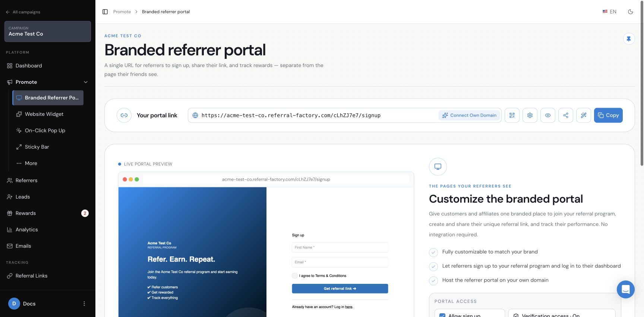Click the Rewards gift icon
The image size is (644, 317).
point(10,213)
